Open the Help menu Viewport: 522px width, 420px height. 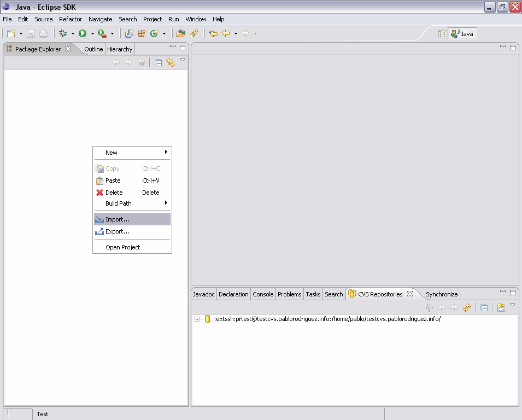(219, 19)
